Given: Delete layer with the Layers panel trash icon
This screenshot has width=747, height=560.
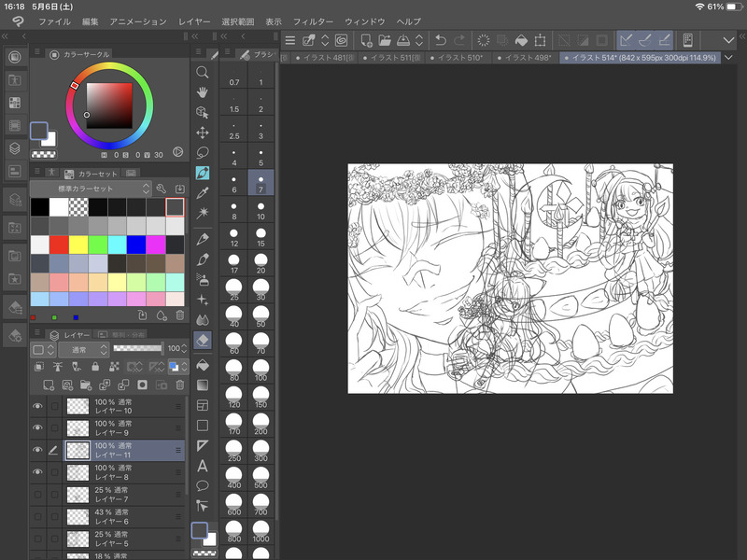Looking at the screenshot, I should 178,385.
